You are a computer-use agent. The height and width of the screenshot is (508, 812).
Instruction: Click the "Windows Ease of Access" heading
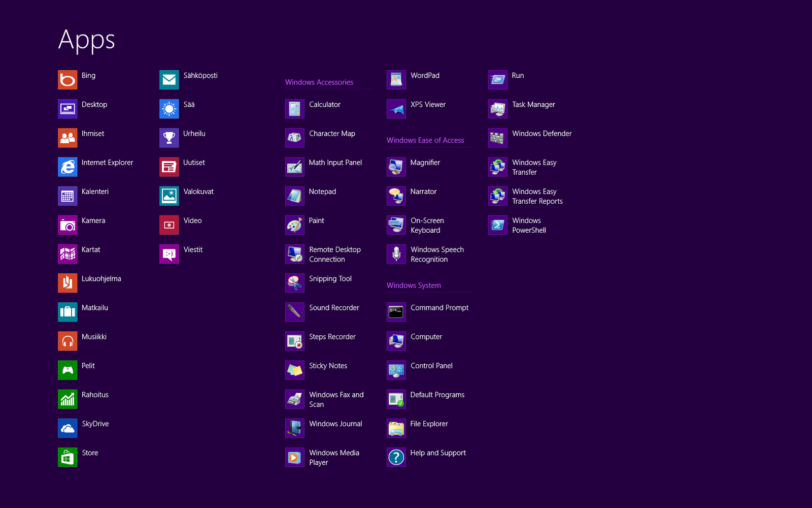click(x=425, y=140)
